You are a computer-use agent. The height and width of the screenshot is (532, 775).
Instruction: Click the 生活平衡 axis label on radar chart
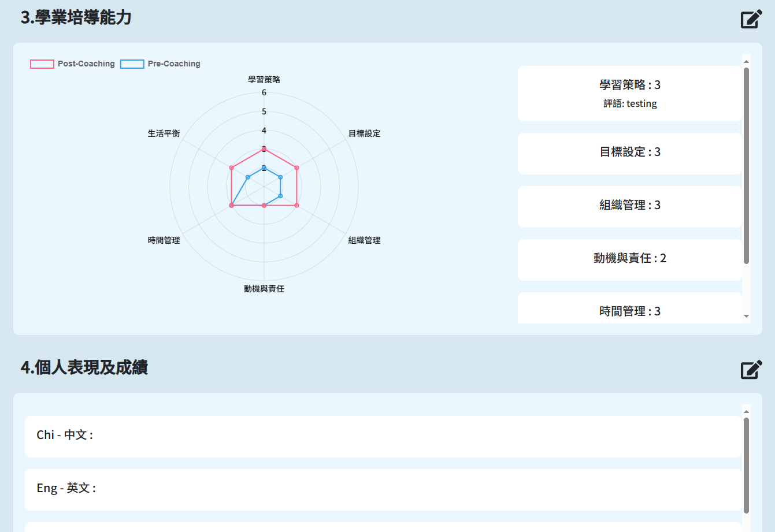164,133
